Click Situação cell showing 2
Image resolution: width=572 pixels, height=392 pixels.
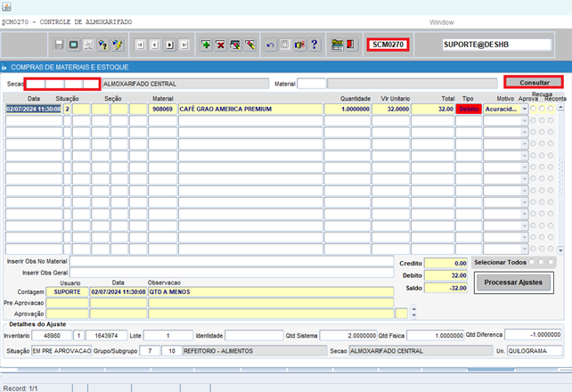67,109
